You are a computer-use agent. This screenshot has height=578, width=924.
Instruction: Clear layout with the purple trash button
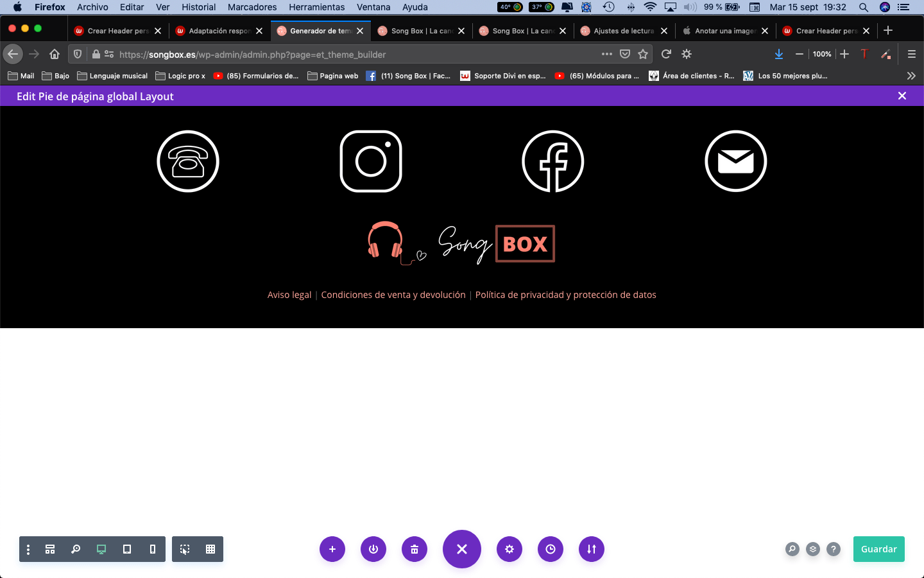[415, 549]
